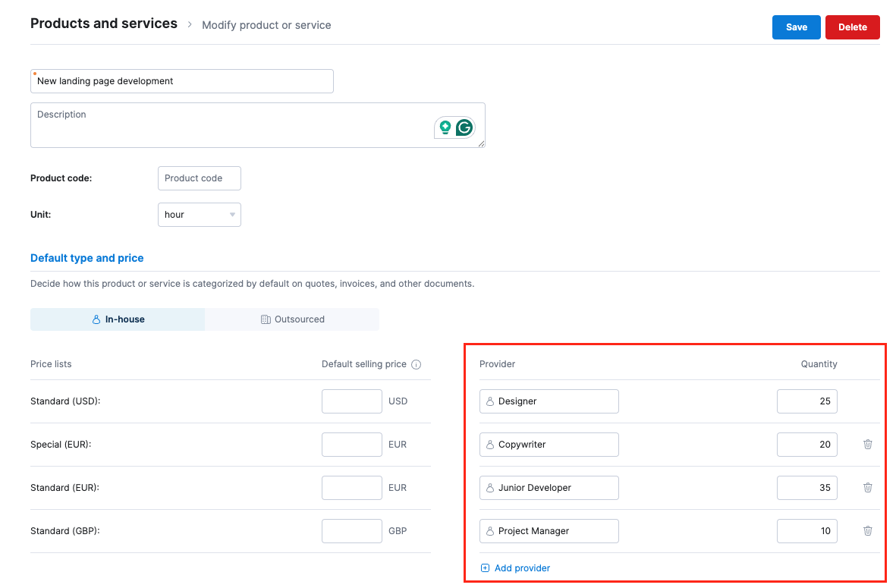Screen dimensions: 896x588
Task: Switch to the In-house tab
Action: (118, 319)
